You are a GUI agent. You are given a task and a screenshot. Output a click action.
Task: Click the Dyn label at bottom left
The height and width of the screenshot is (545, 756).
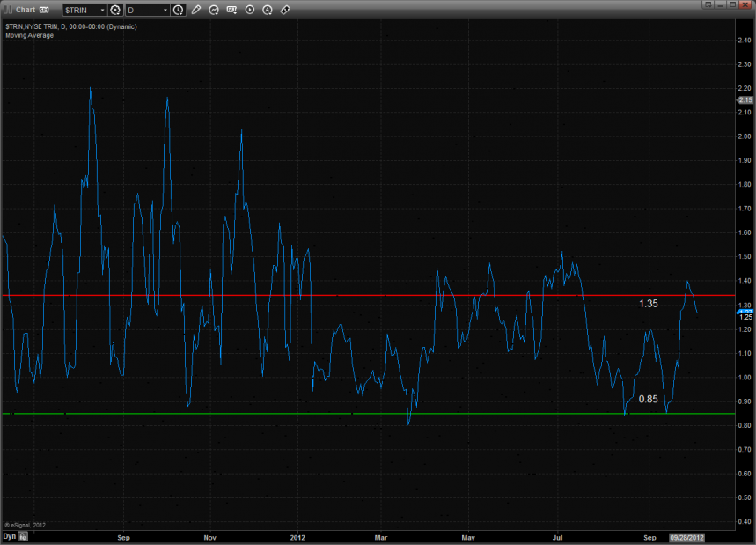click(9, 536)
